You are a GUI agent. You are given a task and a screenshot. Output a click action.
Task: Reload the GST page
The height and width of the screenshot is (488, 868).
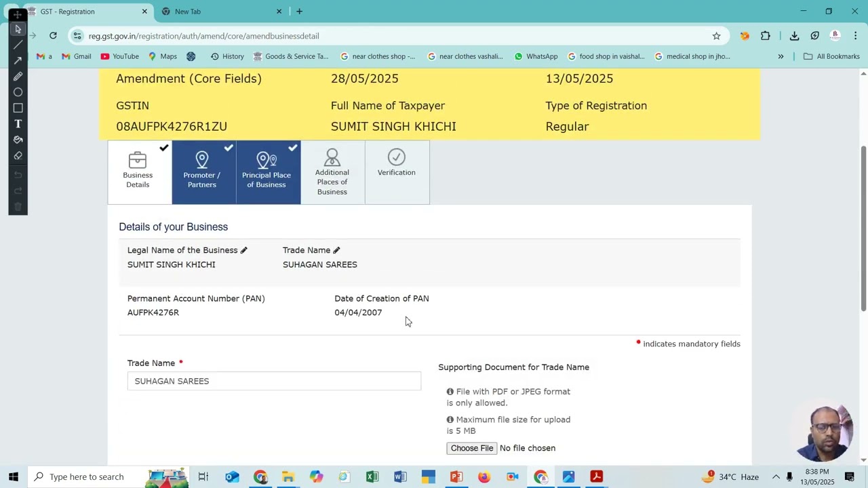53,36
